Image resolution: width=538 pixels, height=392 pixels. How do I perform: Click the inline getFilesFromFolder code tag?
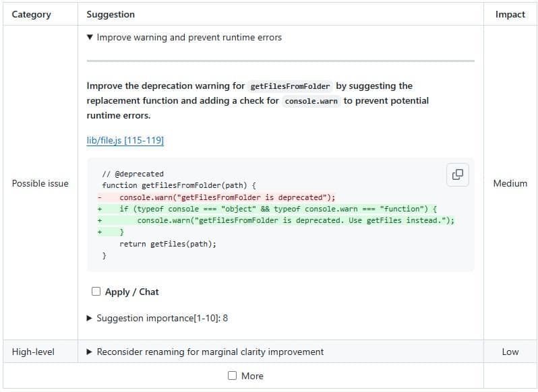point(290,86)
